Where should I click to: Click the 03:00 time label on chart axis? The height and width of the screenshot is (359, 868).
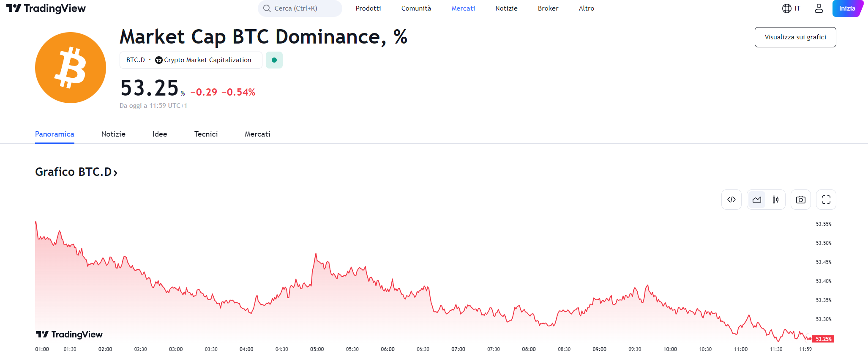pyautogui.click(x=176, y=349)
